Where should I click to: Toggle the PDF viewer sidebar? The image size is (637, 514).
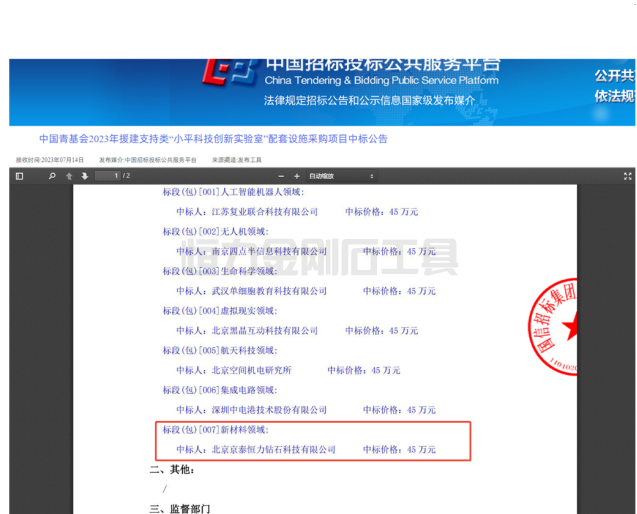click(x=19, y=176)
